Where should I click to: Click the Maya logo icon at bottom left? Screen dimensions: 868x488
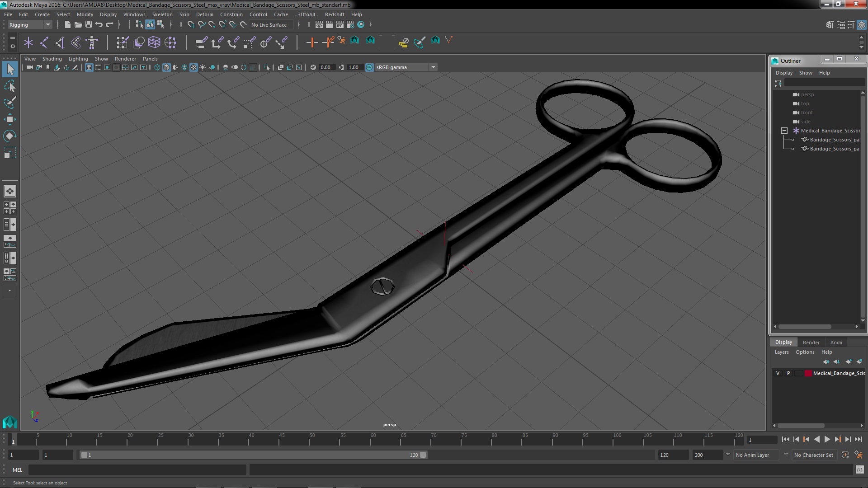tap(9, 422)
